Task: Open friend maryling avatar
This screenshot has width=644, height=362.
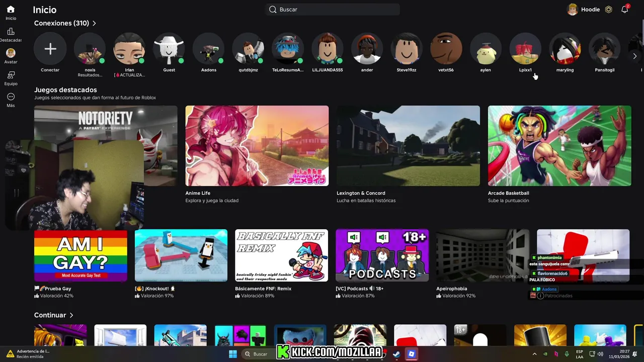Action: point(565,49)
